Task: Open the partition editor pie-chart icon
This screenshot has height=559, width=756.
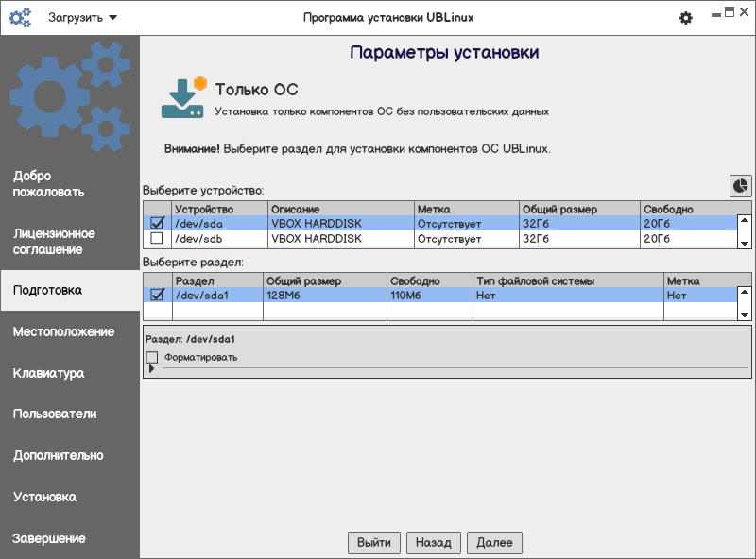Action: (740, 185)
